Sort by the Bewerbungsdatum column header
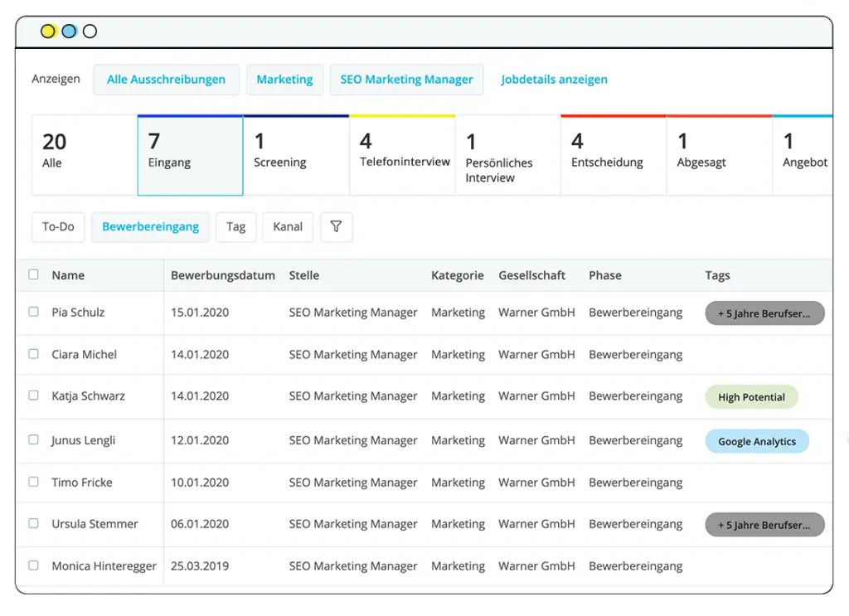Viewport: 849px width, 616px height. point(222,275)
